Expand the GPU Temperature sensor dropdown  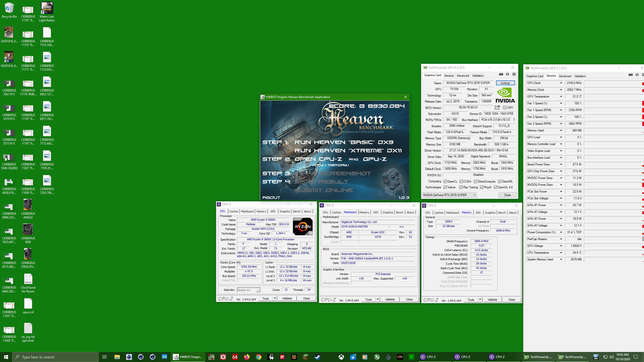coord(561,97)
